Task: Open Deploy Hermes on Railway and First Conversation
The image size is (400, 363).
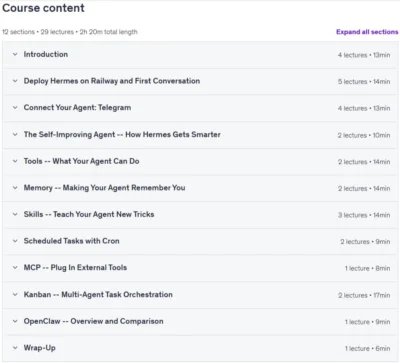Action: click(x=112, y=81)
